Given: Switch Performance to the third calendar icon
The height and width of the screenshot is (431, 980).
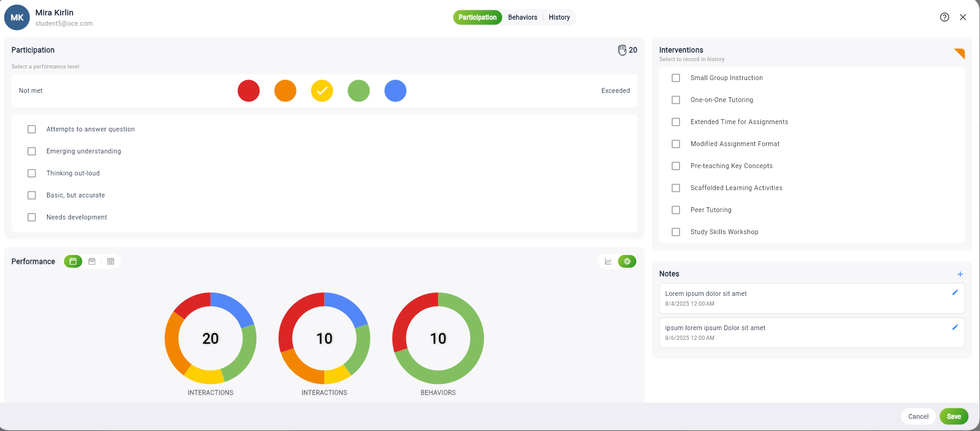Looking at the screenshot, I should [111, 262].
